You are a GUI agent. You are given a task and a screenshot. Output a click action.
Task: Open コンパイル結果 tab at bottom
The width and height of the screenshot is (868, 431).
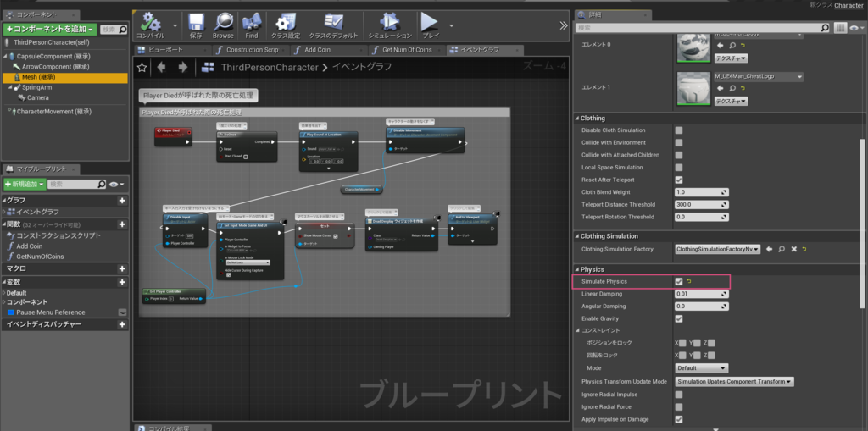pyautogui.click(x=173, y=428)
